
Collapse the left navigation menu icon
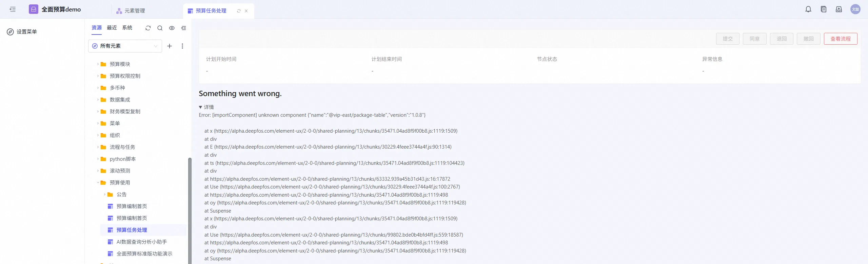pos(13,9)
